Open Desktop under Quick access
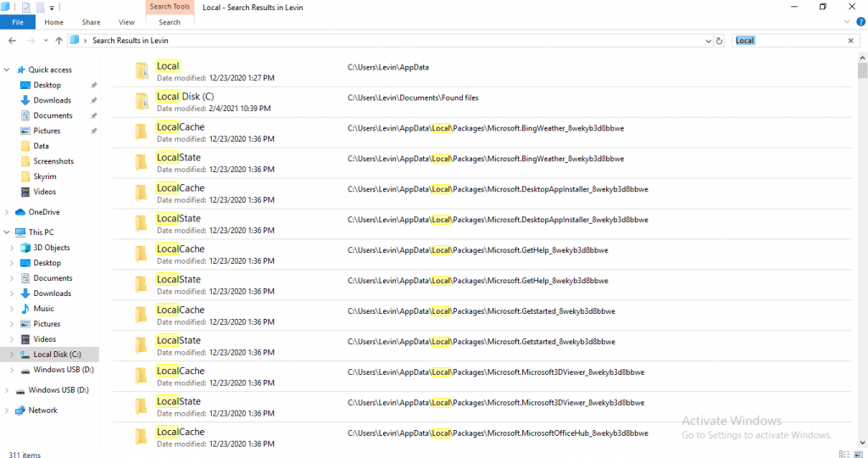 click(47, 86)
